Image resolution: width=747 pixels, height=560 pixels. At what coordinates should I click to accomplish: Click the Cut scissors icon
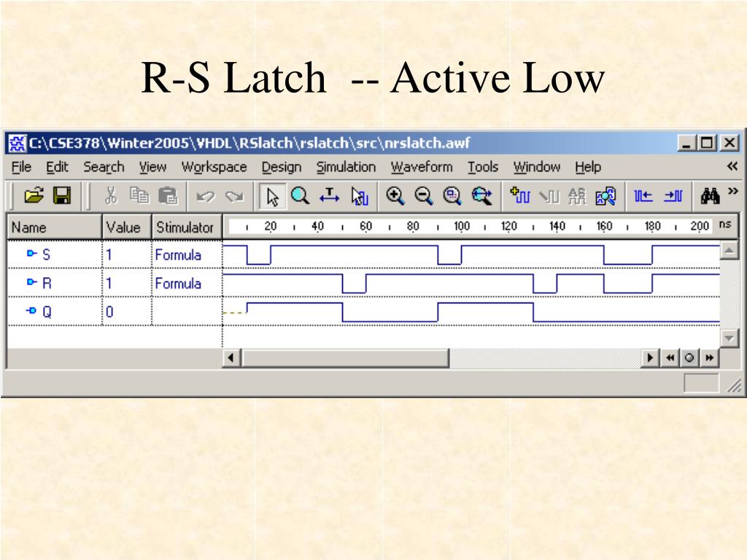pyautogui.click(x=111, y=195)
